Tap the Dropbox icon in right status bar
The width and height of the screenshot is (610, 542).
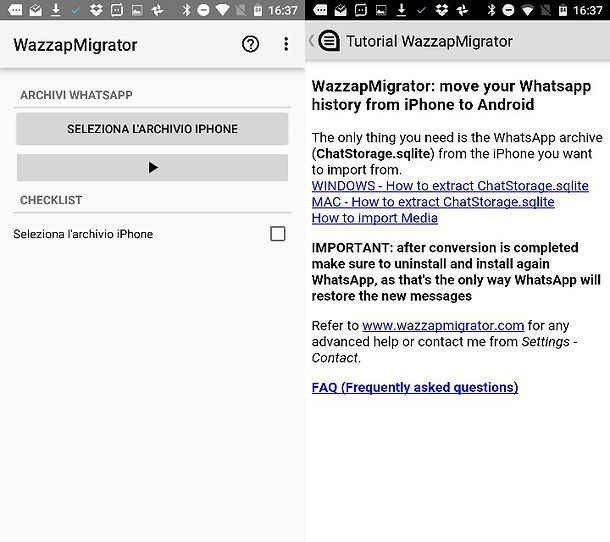click(442, 10)
